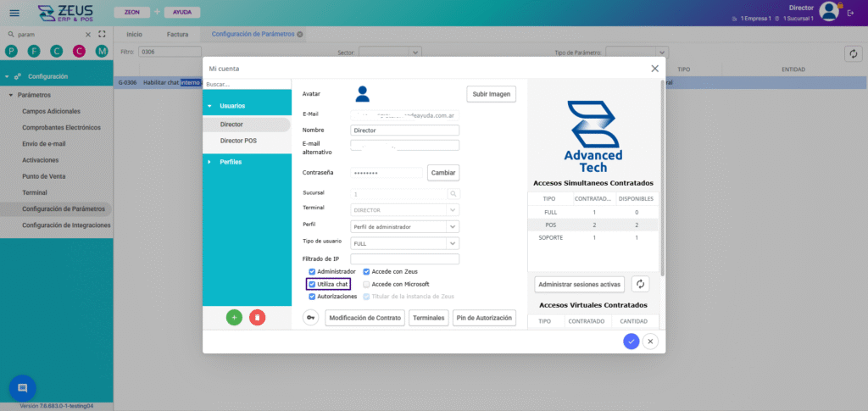Open the blue chat bubble button

click(x=22, y=387)
